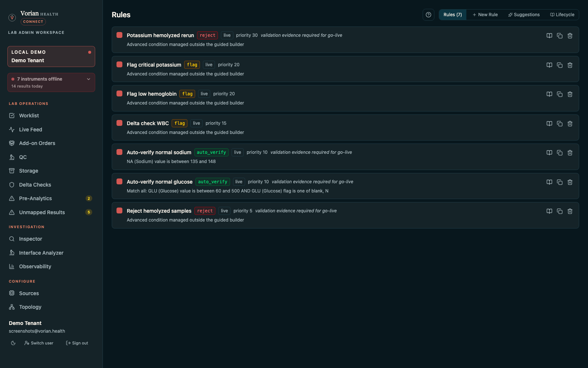Open Interface Analyzer
The image size is (588, 368).
click(x=51, y=253)
